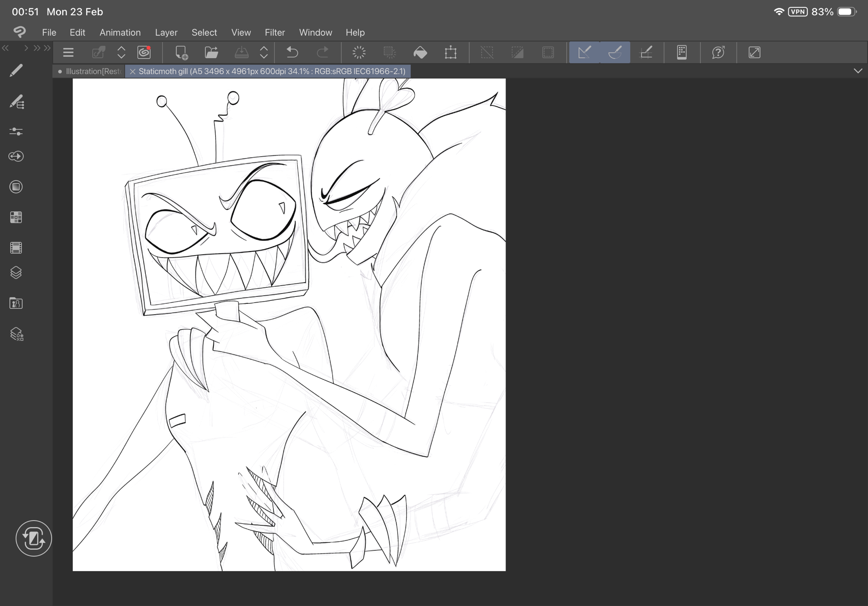Screen dimensions: 868x606
Task: Click the New canvas icon
Action: [x=181, y=53]
